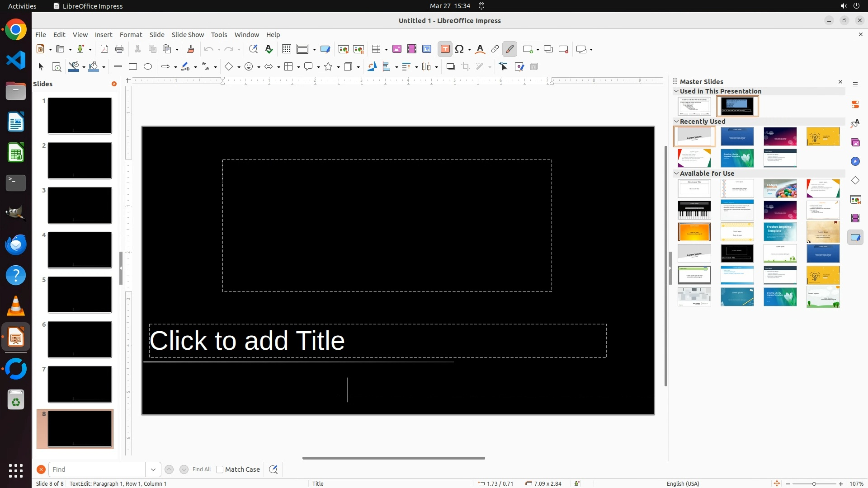Collapse the Recently Used section
This screenshot has height=488, width=868.
(x=676, y=121)
